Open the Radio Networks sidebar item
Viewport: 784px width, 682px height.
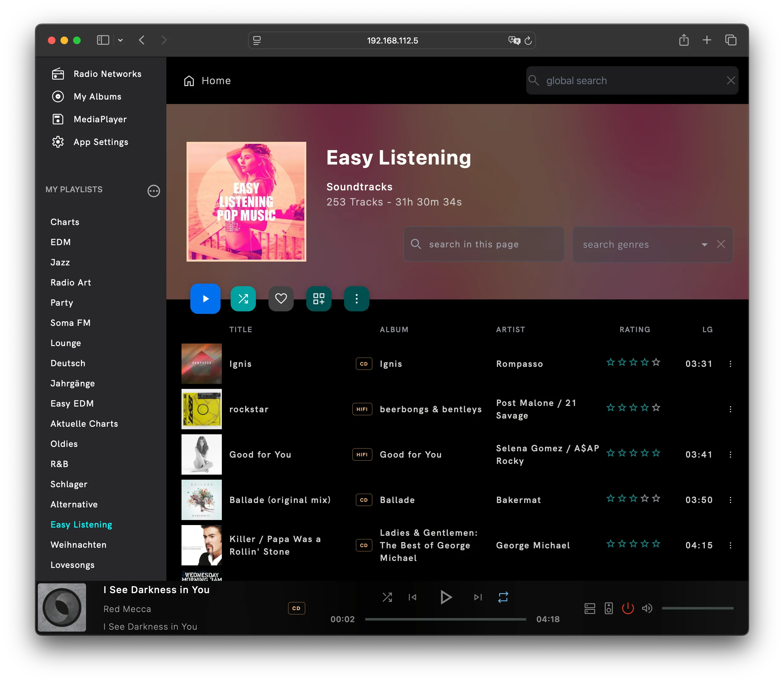pos(107,74)
